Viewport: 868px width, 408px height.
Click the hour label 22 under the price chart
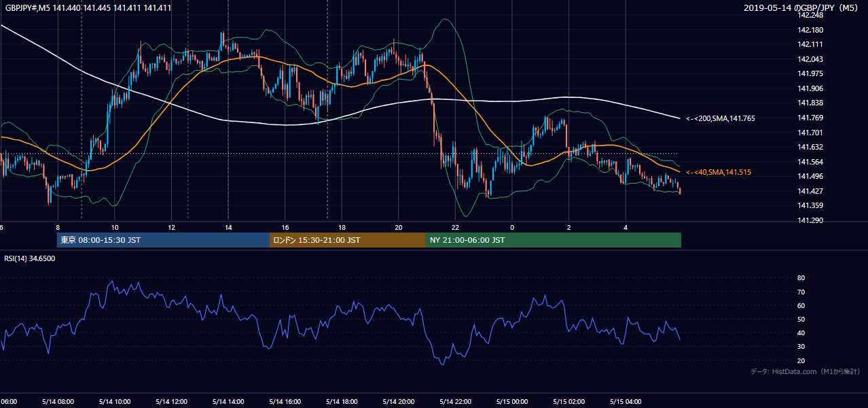pyautogui.click(x=456, y=227)
